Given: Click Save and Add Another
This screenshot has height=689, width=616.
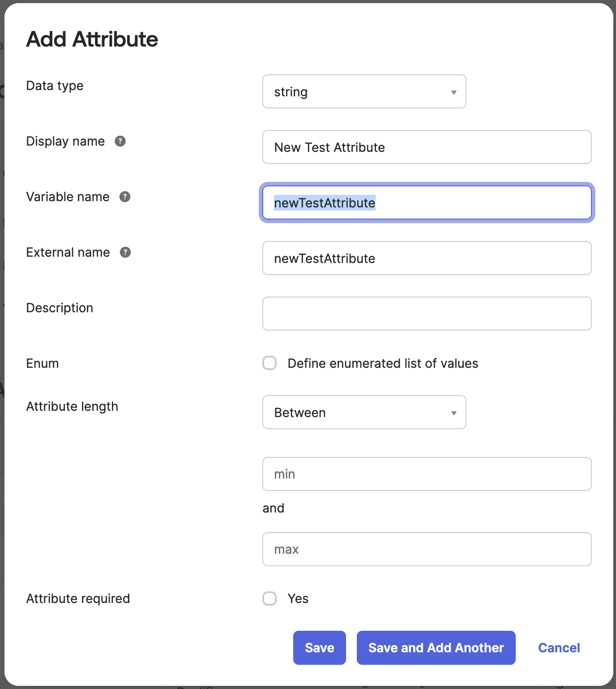Looking at the screenshot, I should (x=436, y=647).
